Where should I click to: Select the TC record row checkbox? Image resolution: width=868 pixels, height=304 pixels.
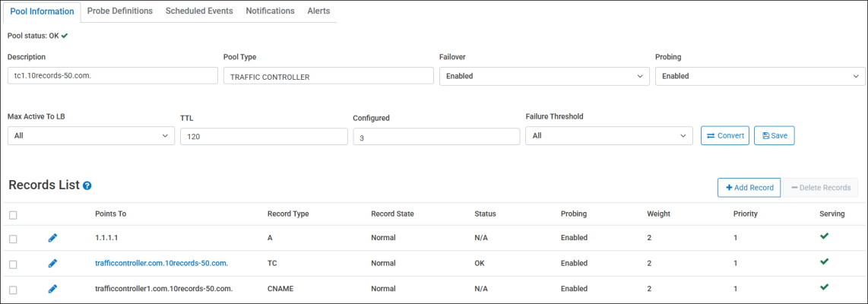point(13,264)
